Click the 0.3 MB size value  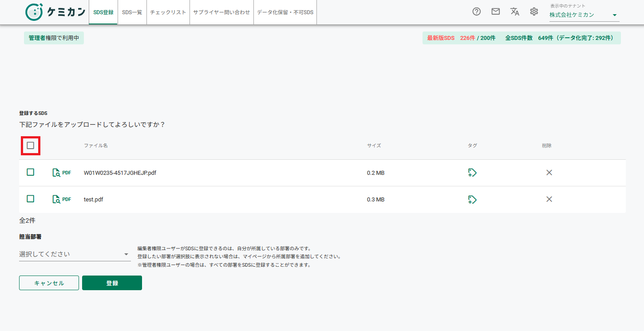coord(375,200)
